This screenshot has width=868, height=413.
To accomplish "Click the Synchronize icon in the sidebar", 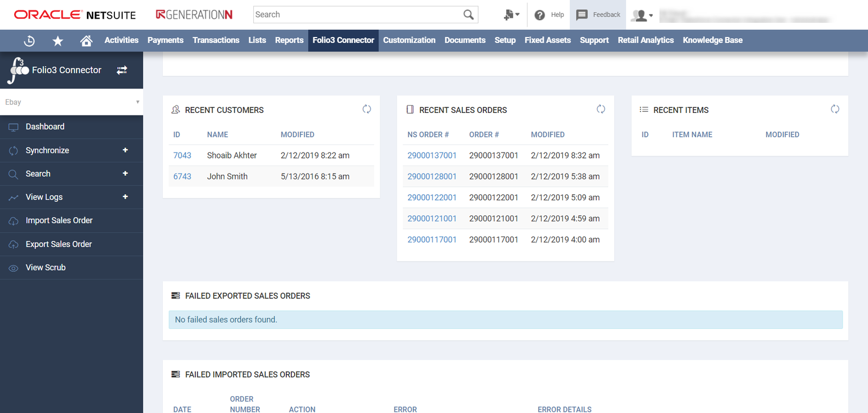I will coord(14,150).
